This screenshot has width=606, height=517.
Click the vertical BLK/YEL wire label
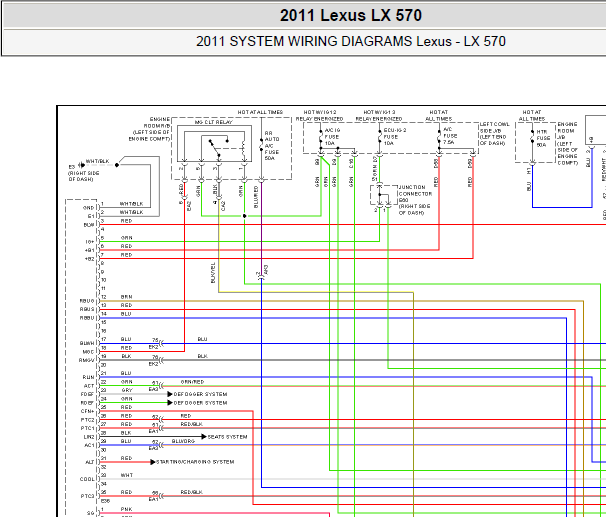pyautogui.click(x=213, y=272)
